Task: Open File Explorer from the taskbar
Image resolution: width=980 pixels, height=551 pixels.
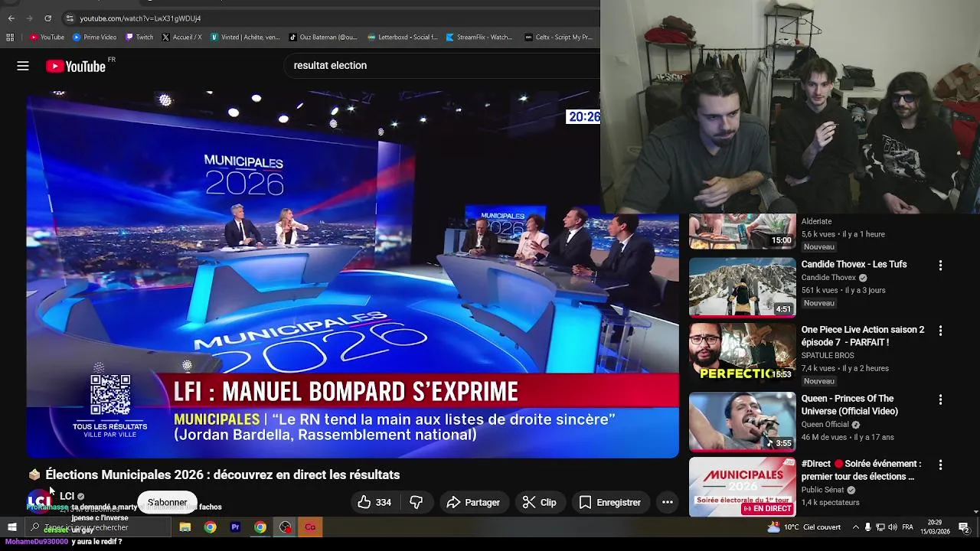Action: 185,527
